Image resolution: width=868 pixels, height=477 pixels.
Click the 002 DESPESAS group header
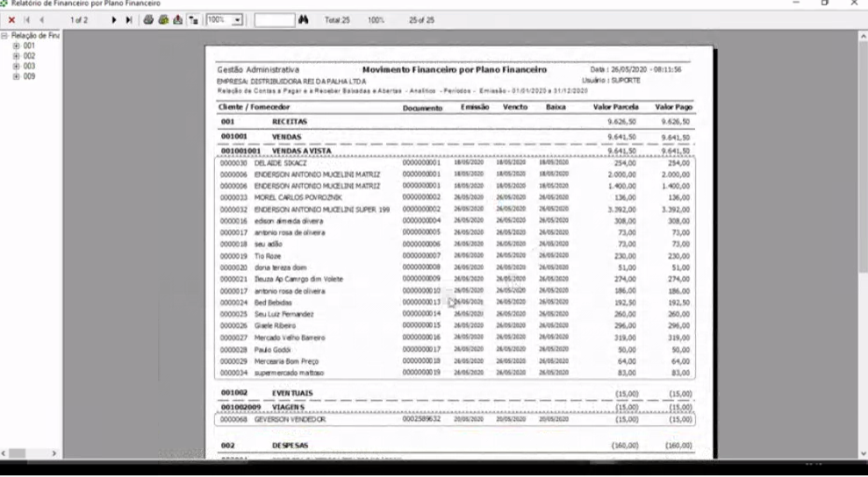pos(455,445)
